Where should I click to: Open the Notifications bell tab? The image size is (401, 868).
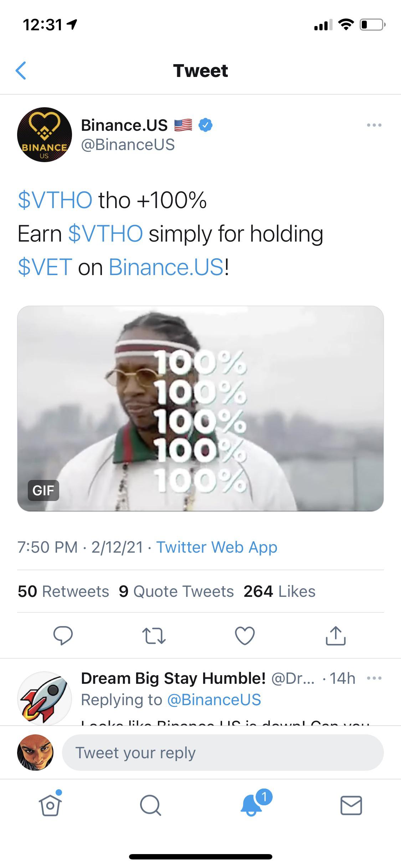(x=252, y=805)
